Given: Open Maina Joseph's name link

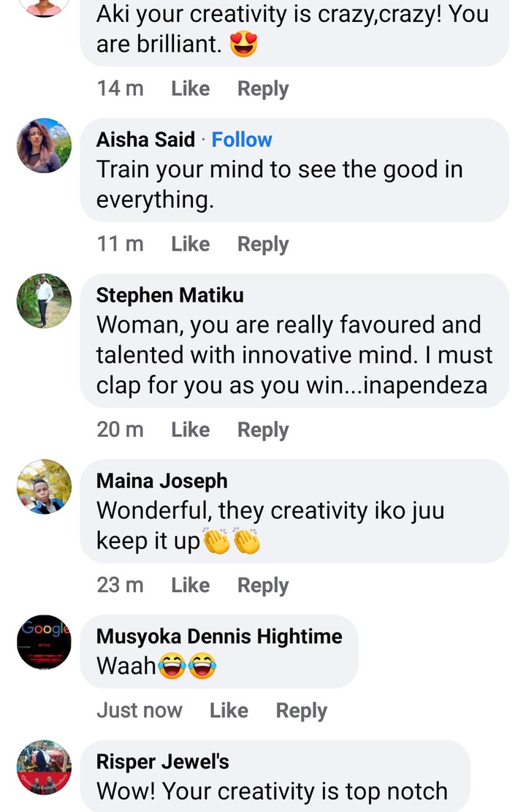Looking at the screenshot, I should (x=161, y=481).
